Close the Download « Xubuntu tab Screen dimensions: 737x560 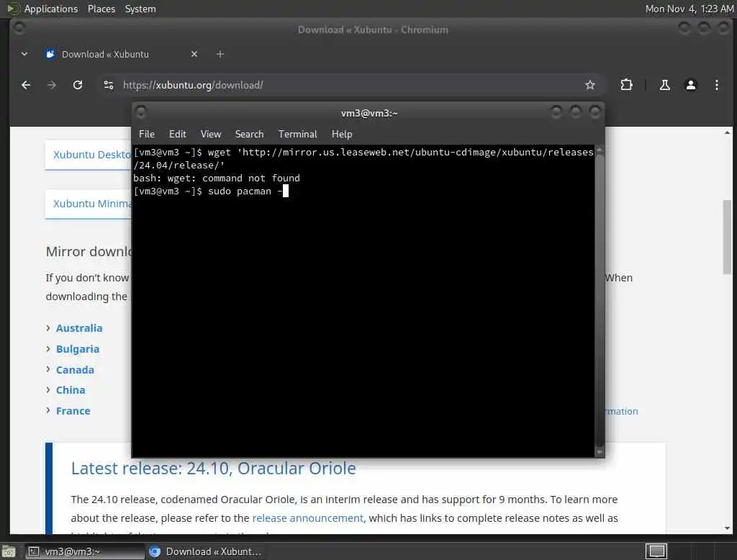(194, 54)
